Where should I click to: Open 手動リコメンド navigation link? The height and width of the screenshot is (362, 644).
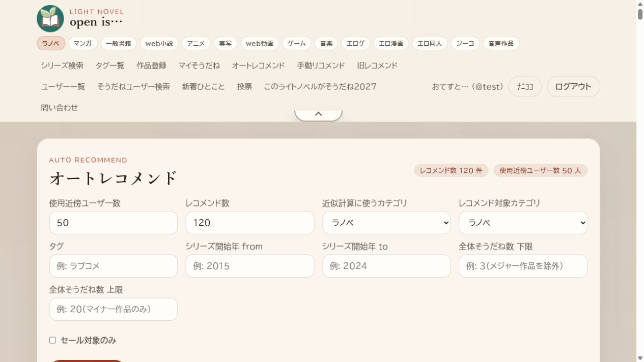point(321,66)
